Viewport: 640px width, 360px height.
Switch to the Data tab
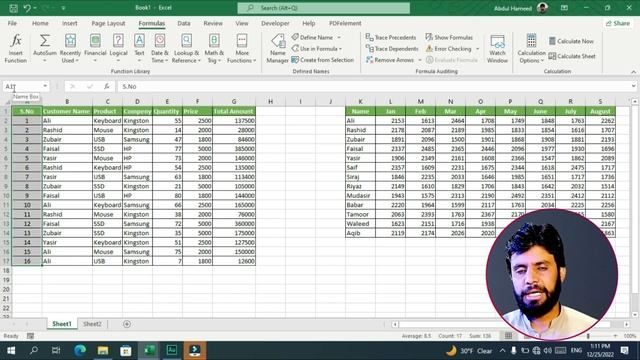(184, 23)
